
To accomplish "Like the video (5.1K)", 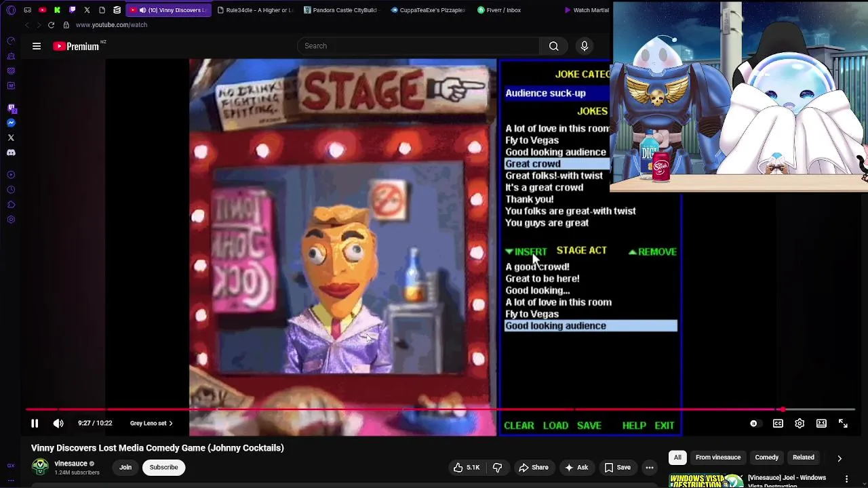I will (x=467, y=468).
